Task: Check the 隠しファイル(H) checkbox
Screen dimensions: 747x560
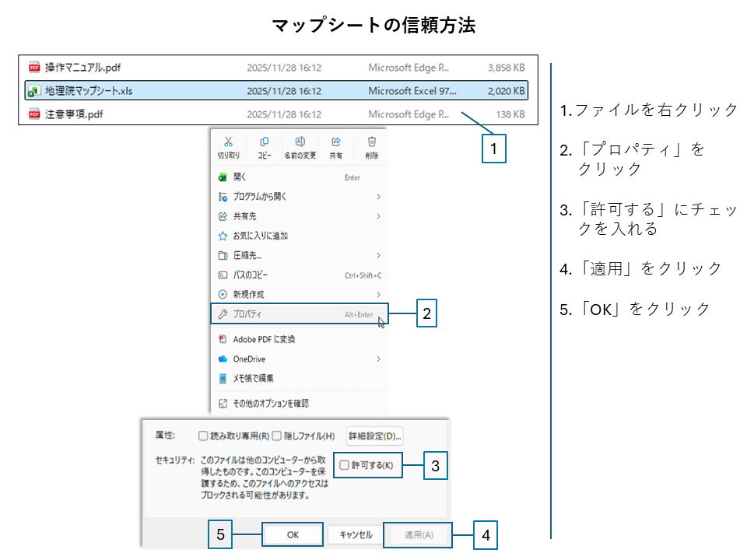Action: pyautogui.click(x=279, y=436)
